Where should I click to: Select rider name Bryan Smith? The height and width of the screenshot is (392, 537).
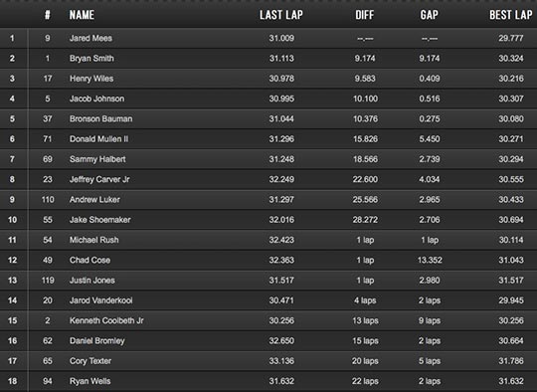[x=91, y=59]
